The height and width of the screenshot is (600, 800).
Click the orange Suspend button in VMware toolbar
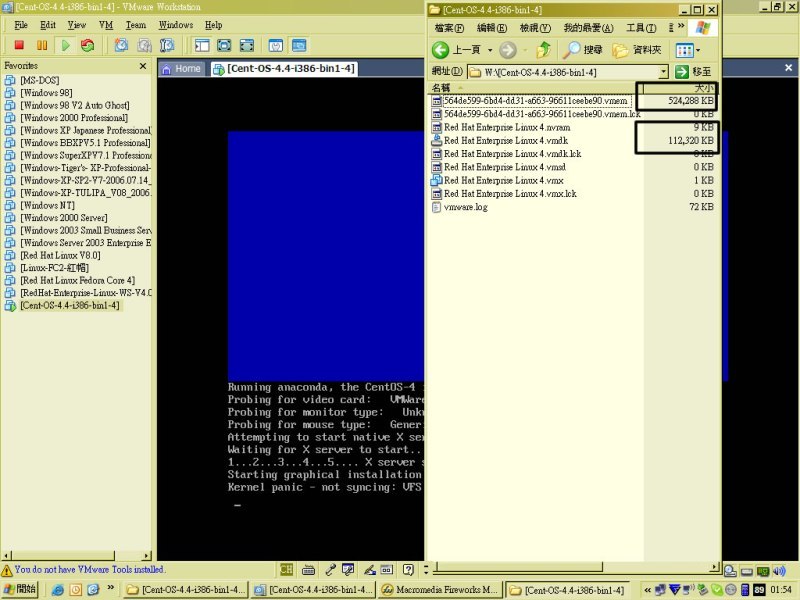pyautogui.click(x=42, y=45)
